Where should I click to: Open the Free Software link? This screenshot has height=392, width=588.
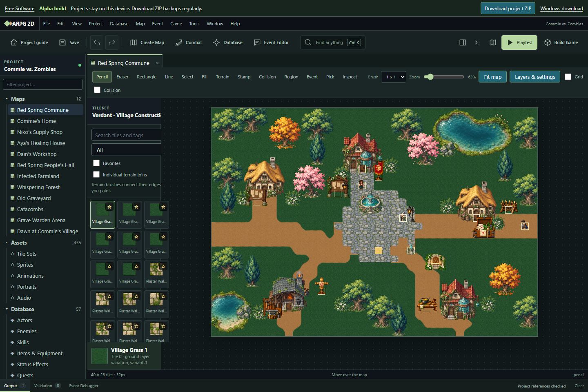coord(20,8)
